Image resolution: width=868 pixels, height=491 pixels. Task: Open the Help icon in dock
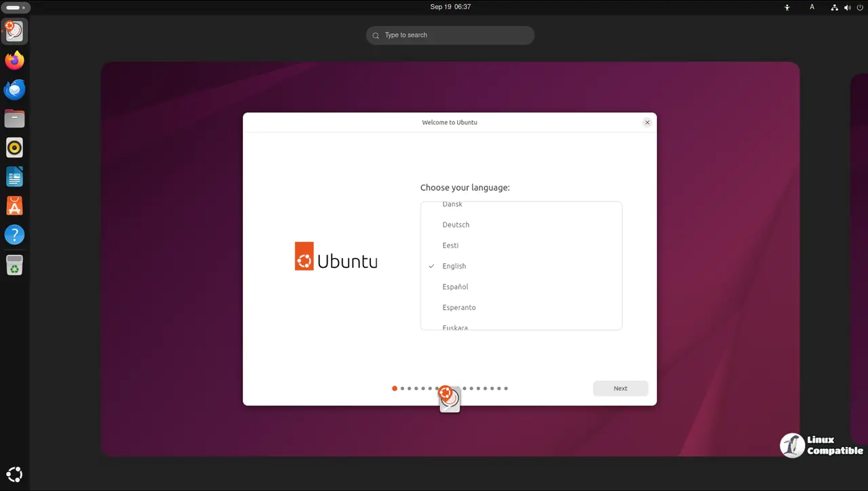pyautogui.click(x=14, y=235)
